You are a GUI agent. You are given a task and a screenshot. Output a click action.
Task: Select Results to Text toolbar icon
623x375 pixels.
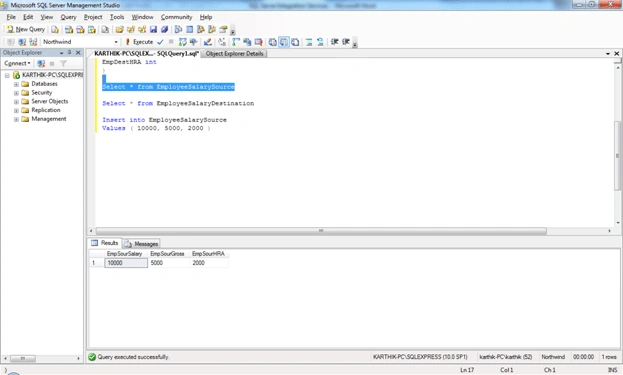[273, 42]
